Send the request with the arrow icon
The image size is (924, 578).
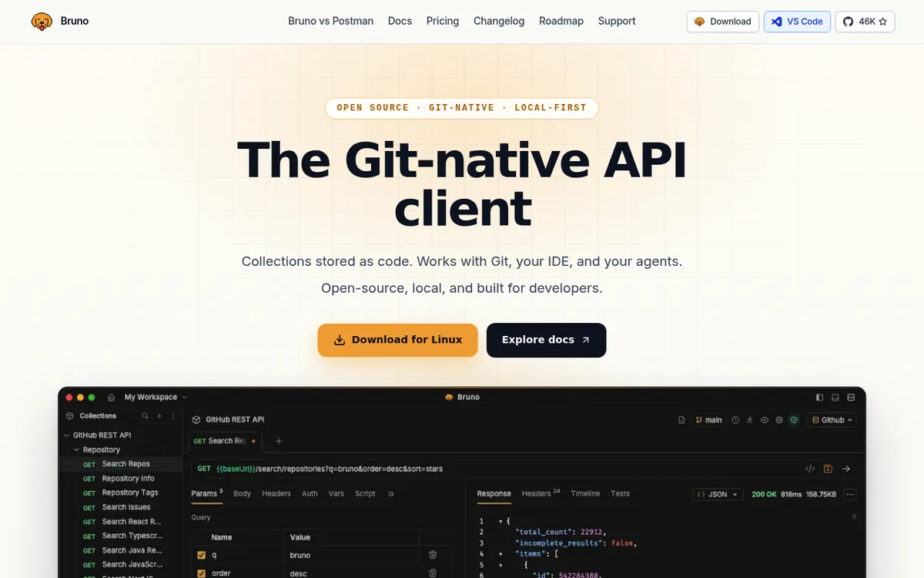click(x=845, y=469)
